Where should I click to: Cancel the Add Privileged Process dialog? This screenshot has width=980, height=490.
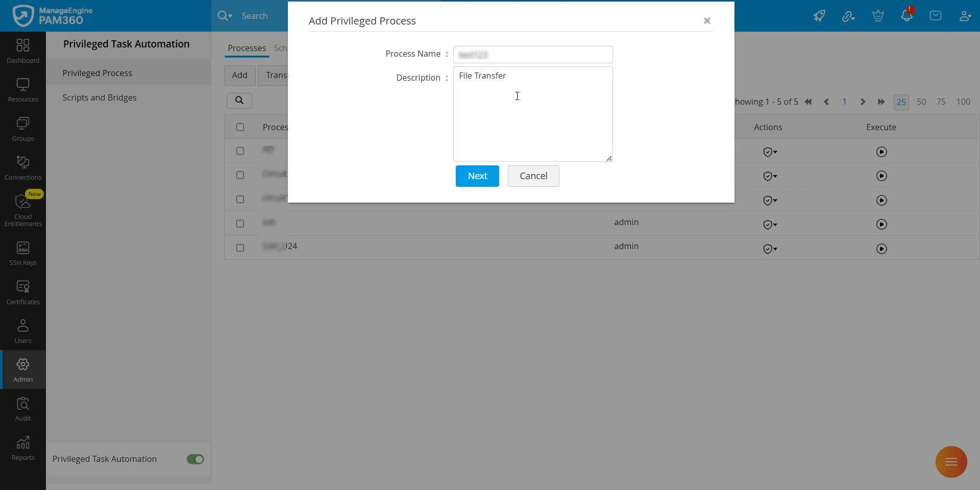tap(533, 176)
